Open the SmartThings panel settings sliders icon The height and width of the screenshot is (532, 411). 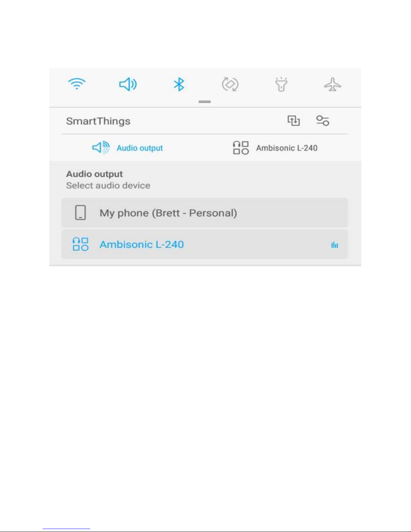tap(323, 120)
